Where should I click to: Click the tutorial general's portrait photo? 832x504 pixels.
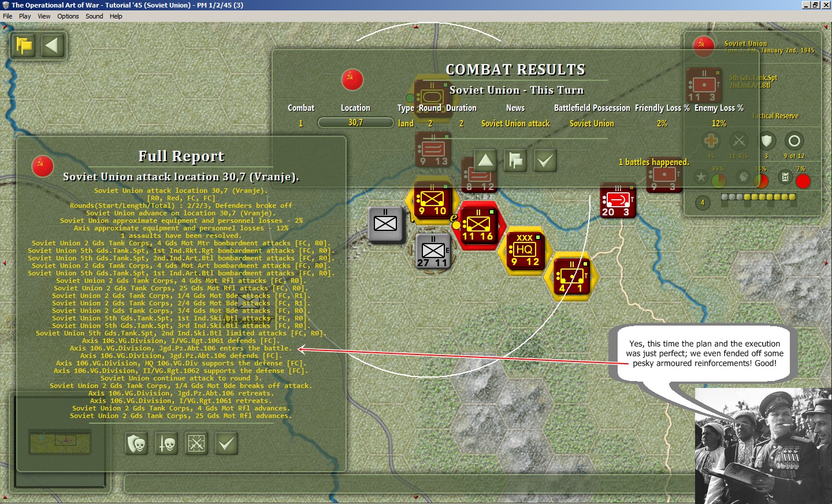(x=763, y=446)
